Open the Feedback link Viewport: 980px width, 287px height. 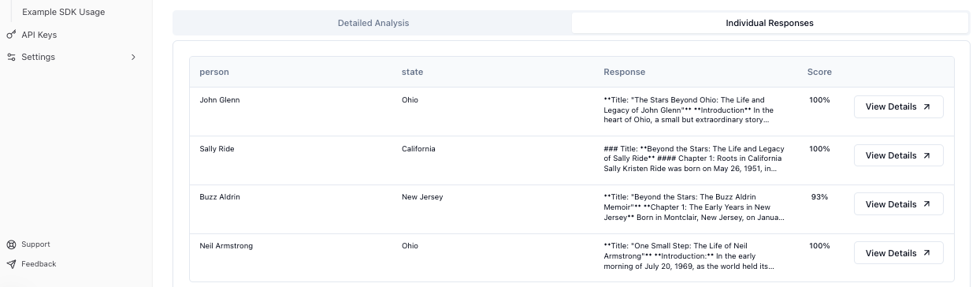[39, 264]
